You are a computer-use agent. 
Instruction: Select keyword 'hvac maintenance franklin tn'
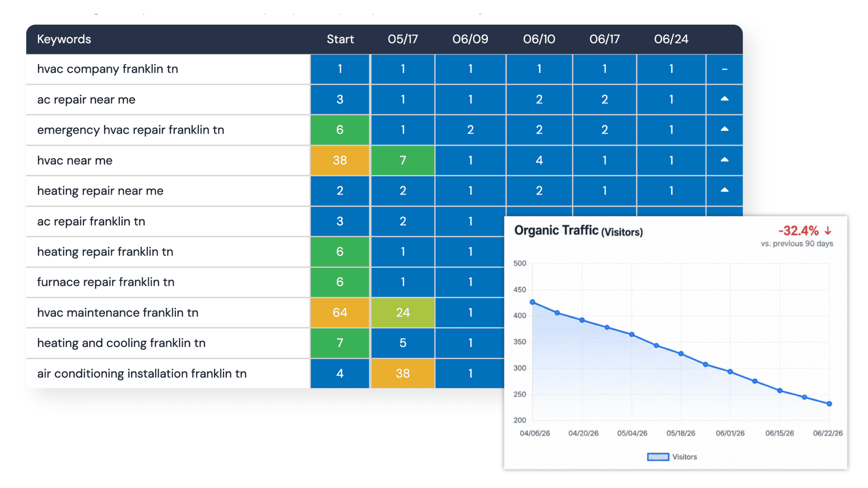118,313
